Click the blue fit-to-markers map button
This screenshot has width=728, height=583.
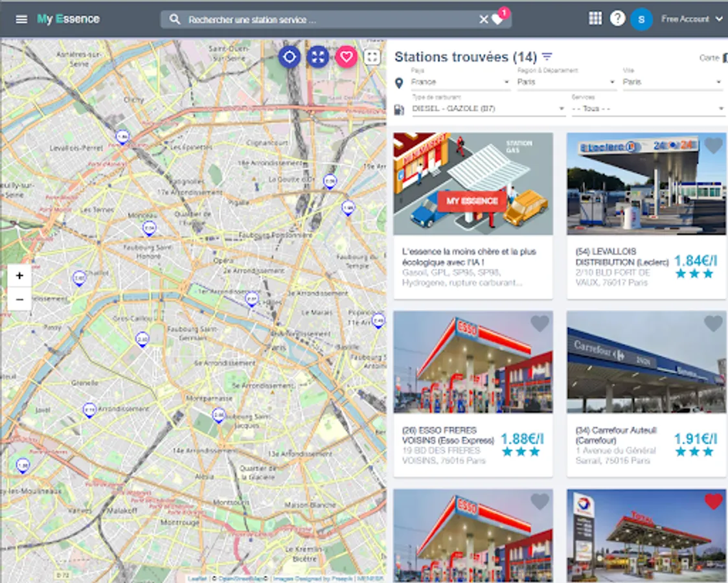318,56
